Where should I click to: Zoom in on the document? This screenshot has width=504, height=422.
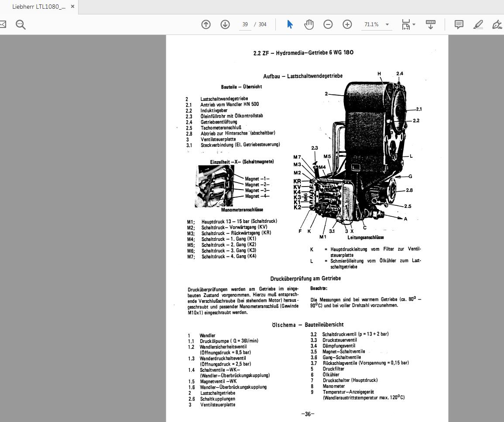(347, 24)
